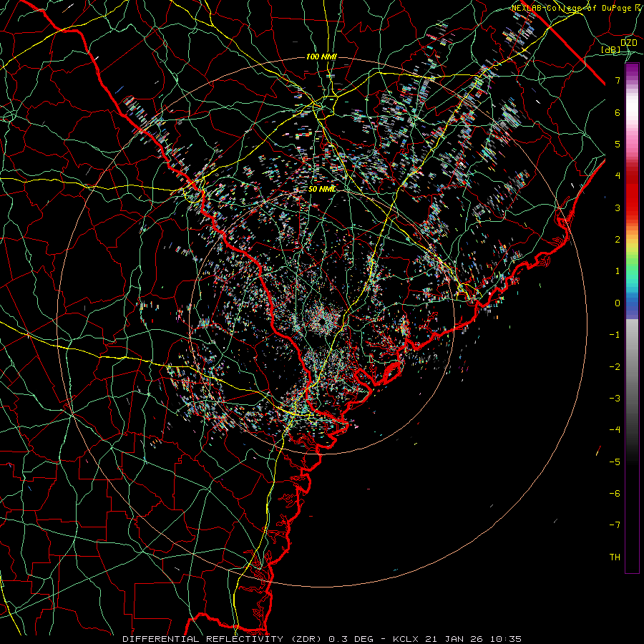Select the "-5" value on the scale

(615, 462)
